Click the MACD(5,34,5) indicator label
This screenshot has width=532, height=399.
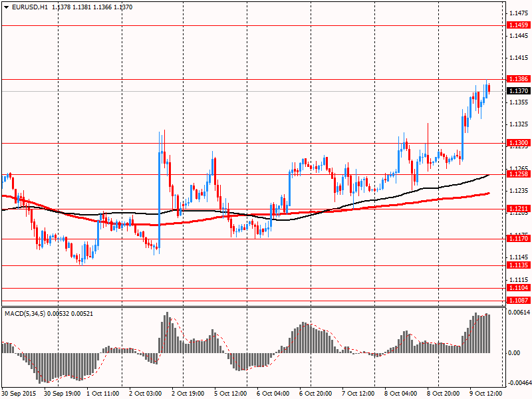coord(25,314)
